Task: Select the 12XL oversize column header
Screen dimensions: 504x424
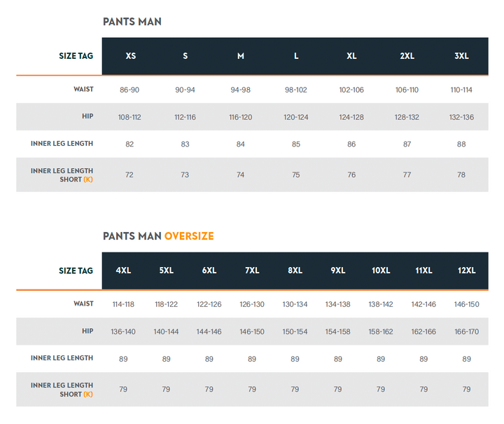Action: (465, 271)
